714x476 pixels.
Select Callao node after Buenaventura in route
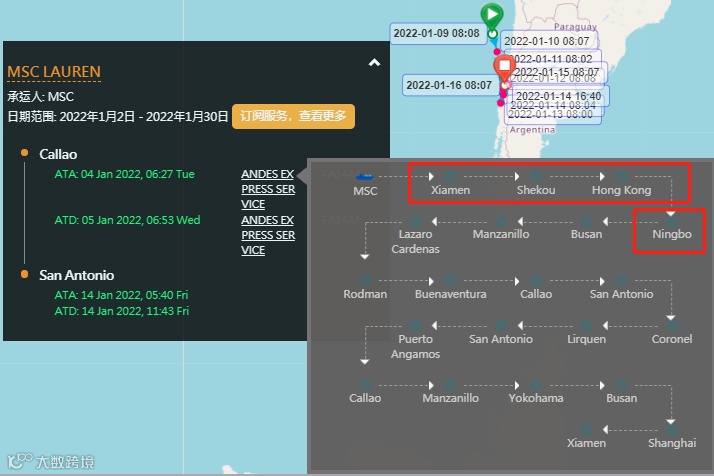pos(536,281)
